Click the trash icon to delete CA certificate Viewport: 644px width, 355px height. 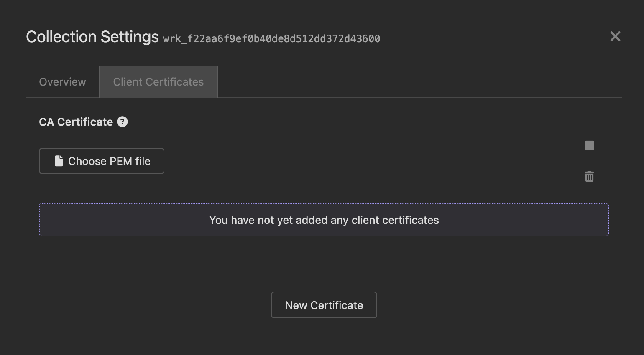(x=589, y=177)
